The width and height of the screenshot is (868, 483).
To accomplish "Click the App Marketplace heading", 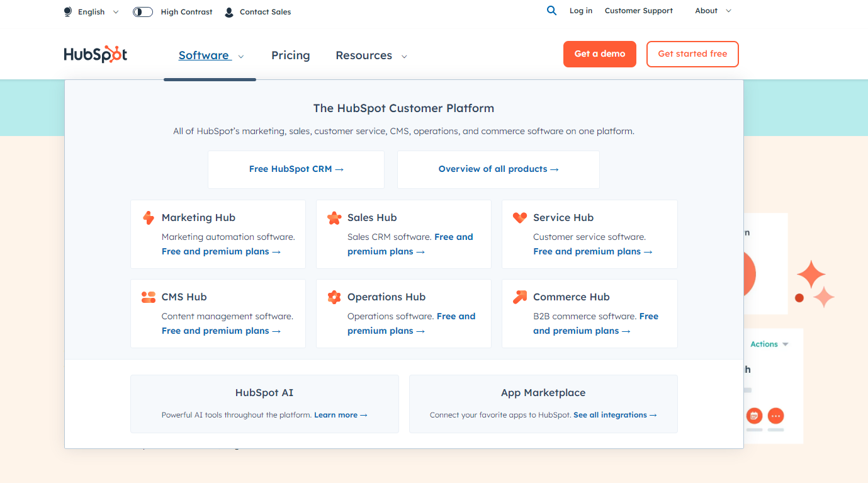I will click(x=543, y=393).
